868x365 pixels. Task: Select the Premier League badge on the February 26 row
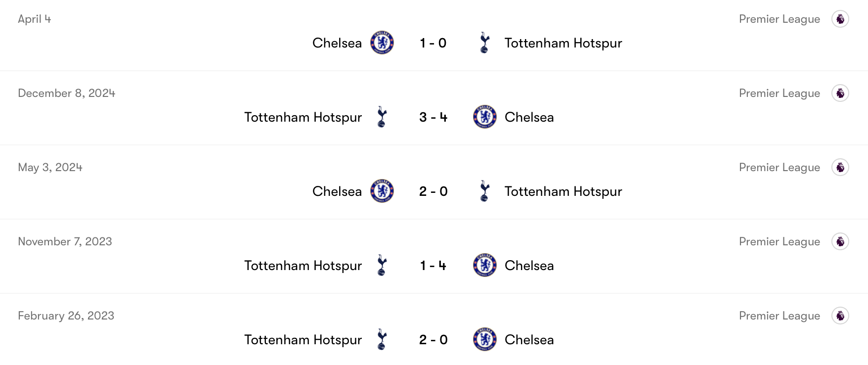pyautogui.click(x=840, y=315)
